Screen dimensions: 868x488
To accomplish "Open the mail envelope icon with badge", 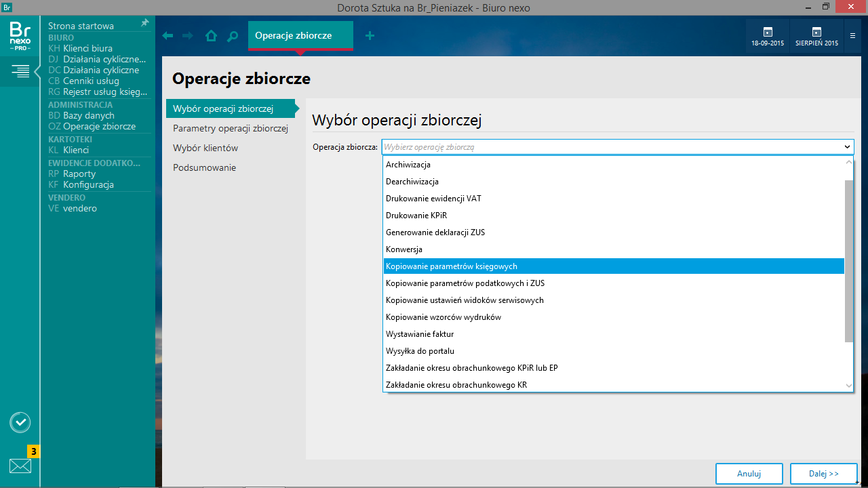I will 20,466.
